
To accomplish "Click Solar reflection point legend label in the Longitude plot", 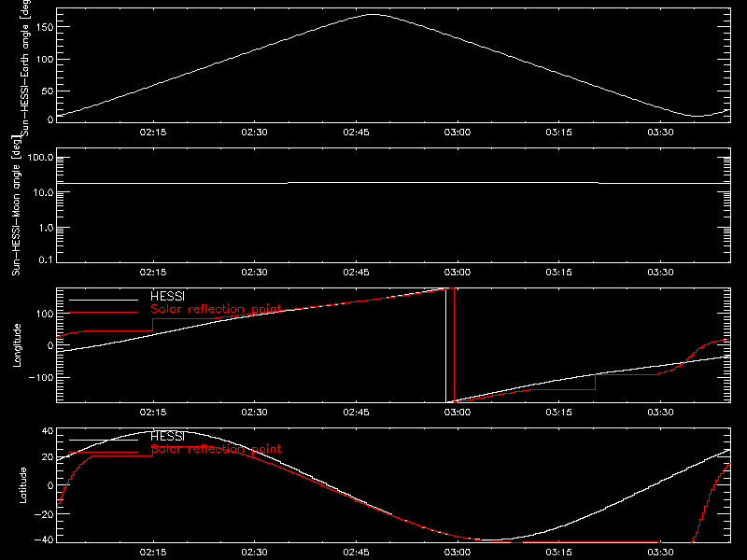I will pyautogui.click(x=216, y=309).
